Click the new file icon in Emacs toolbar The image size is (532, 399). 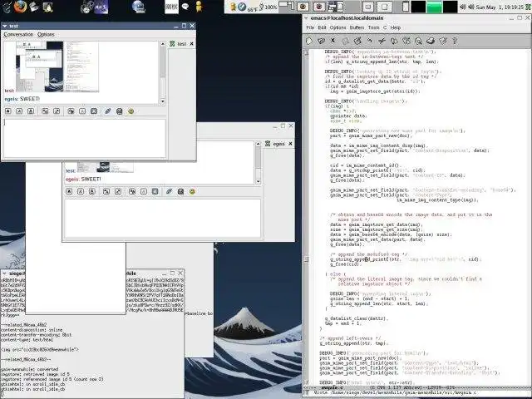point(309,41)
